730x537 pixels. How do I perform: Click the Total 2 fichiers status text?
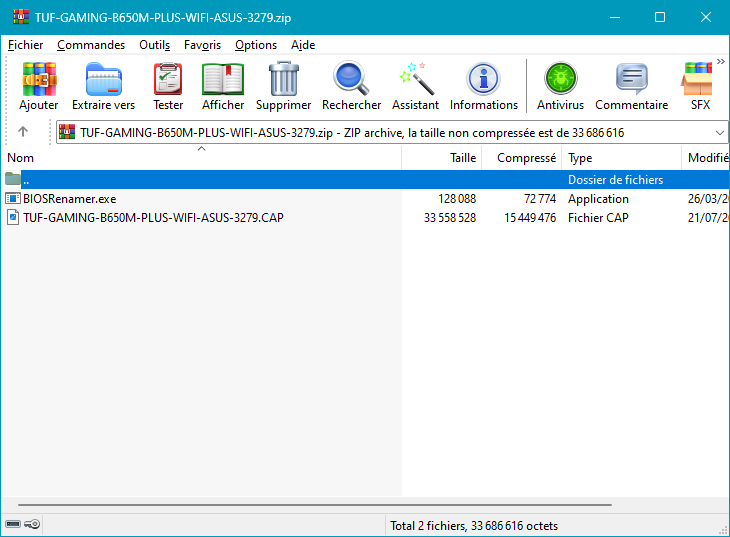(x=474, y=526)
